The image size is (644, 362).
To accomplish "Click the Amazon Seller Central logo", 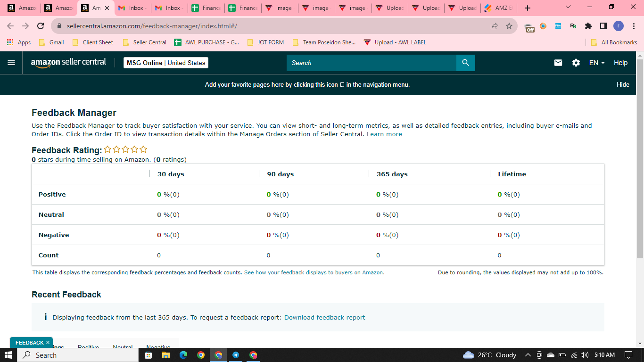I will click(68, 63).
